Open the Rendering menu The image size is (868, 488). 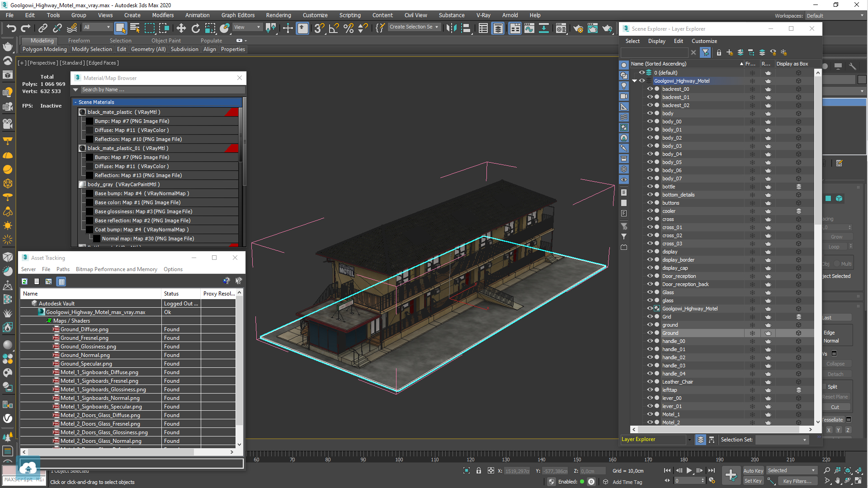click(x=278, y=15)
